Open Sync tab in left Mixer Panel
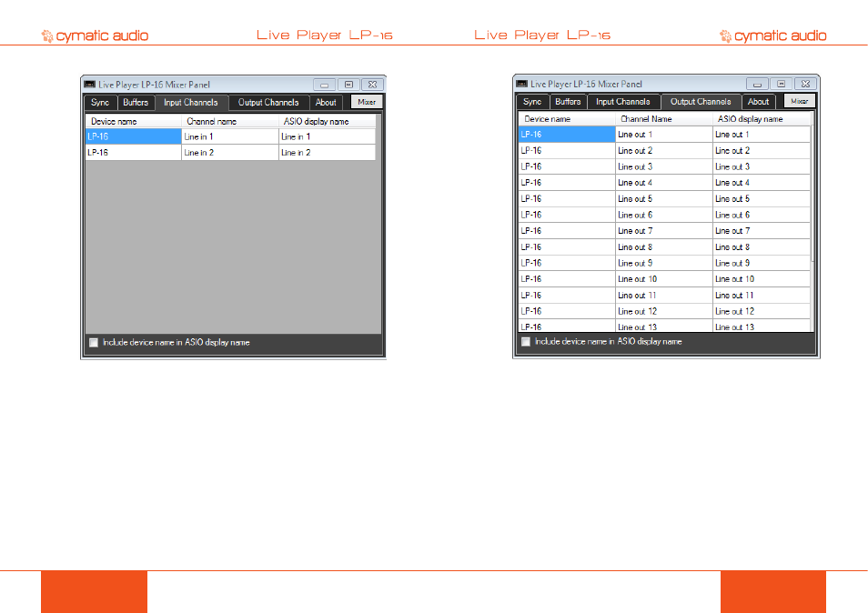868x613 pixels. [100, 103]
